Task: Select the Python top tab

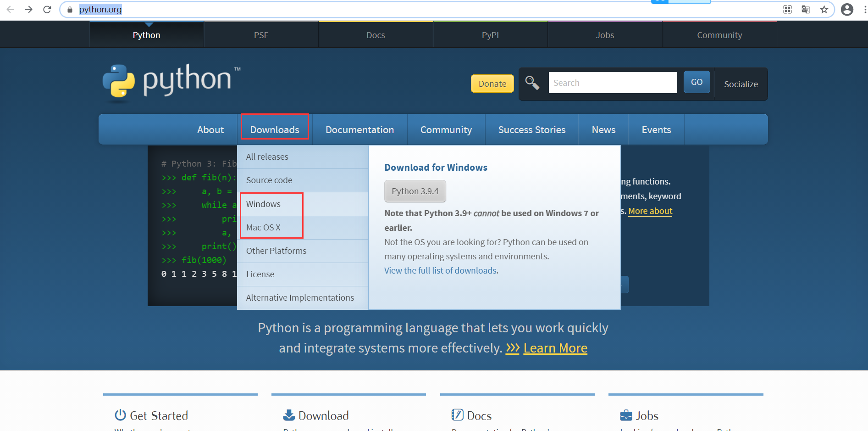Action: (x=146, y=35)
